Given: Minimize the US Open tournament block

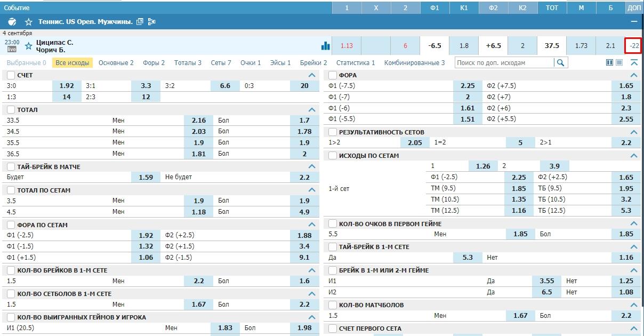Looking at the screenshot, I should (x=634, y=22).
